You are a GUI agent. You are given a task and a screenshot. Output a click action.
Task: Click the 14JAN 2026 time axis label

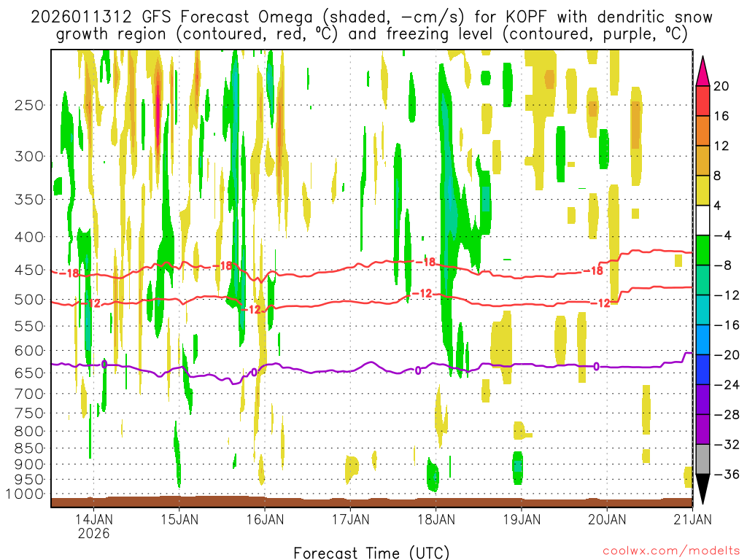click(93, 526)
